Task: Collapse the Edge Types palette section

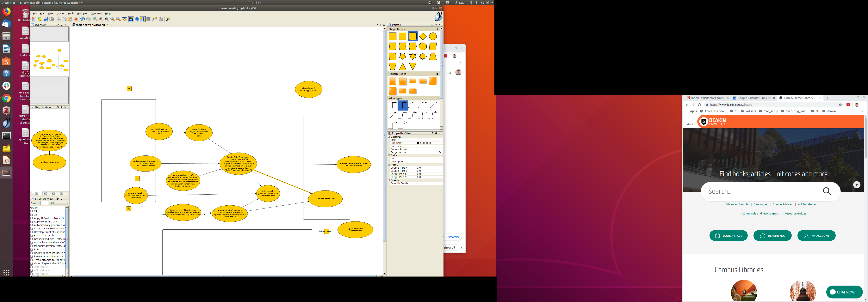Action: (437, 99)
